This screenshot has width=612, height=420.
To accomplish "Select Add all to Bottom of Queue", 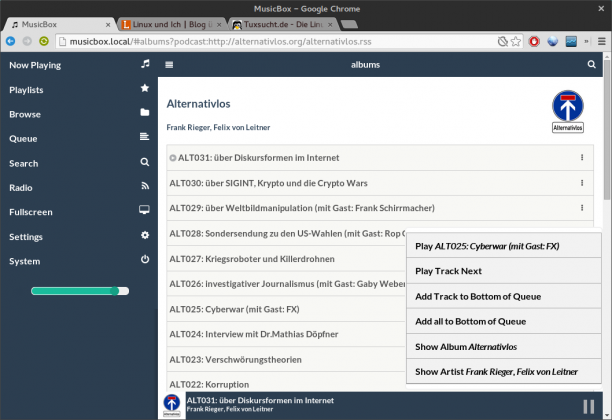I will pos(470,321).
